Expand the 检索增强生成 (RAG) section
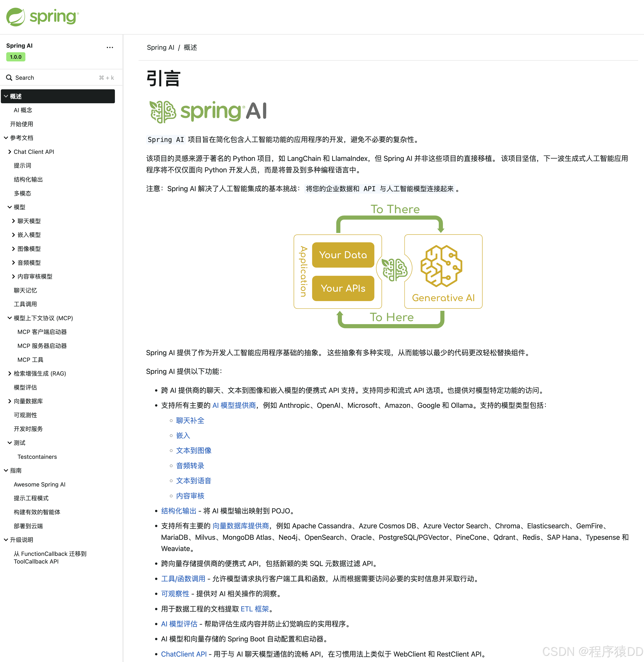The image size is (644, 662). tap(10, 373)
